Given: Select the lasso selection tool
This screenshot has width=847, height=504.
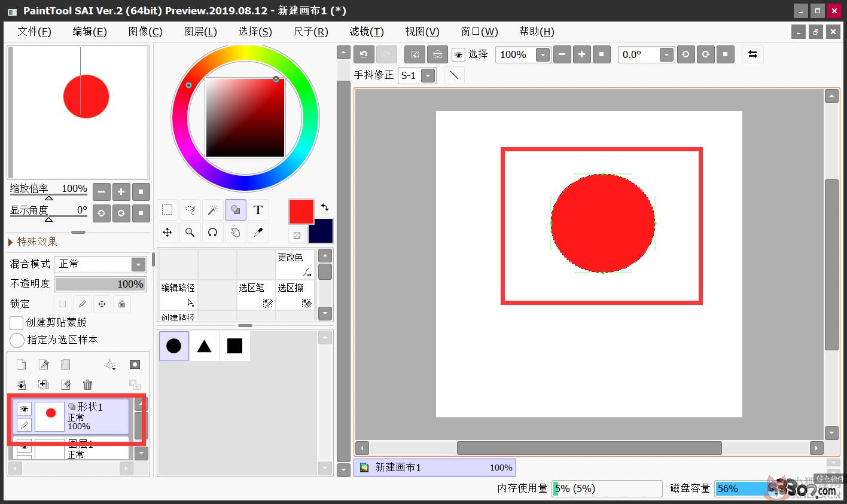Looking at the screenshot, I should 190,210.
